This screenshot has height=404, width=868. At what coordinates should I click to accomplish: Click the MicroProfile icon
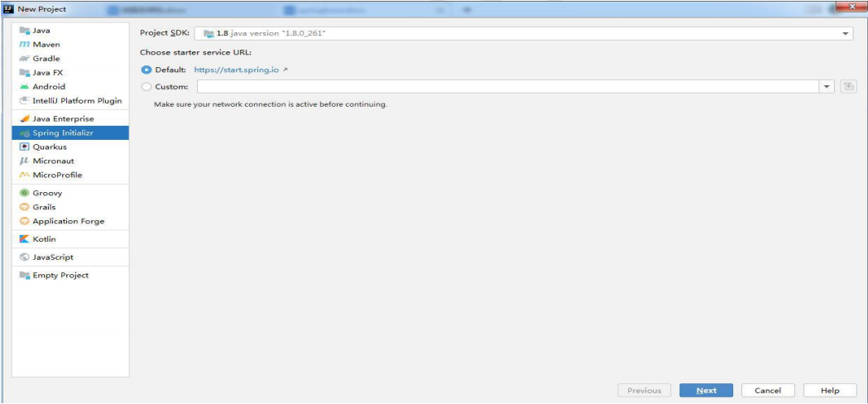(x=24, y=176)
